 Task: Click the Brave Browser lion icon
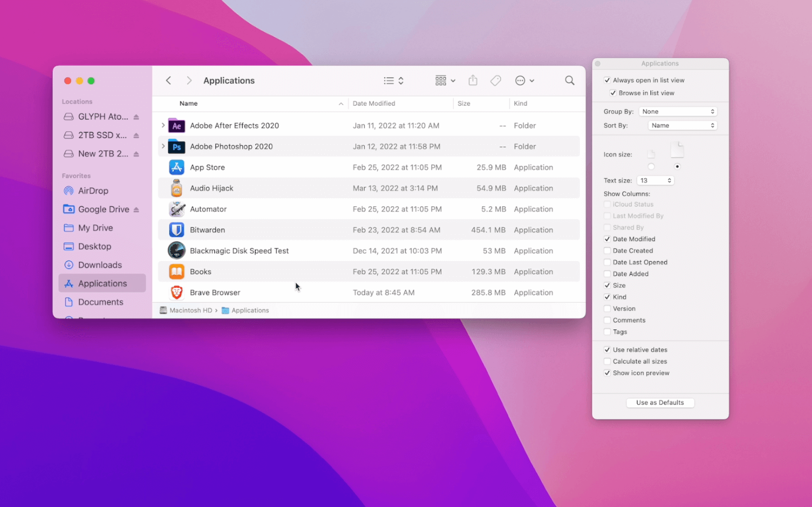[x=177, y=292]
